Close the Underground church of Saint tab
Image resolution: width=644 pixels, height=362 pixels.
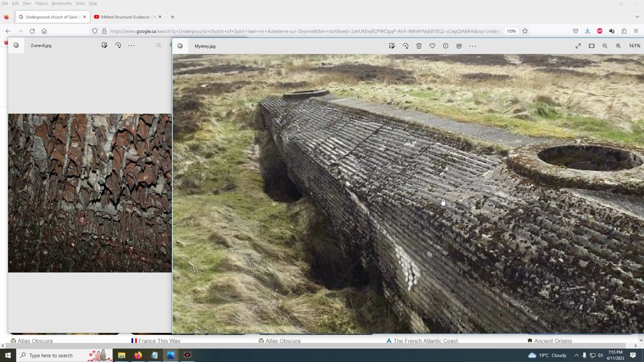point(84,17)
